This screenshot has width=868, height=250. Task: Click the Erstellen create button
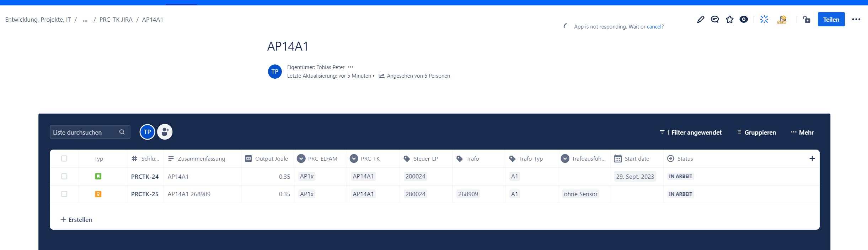click(76, 220)
